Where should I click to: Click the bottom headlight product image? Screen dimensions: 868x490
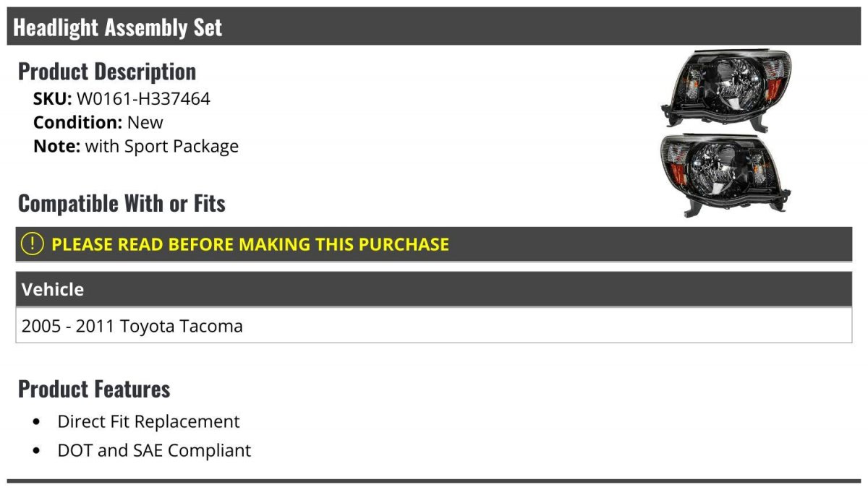click(x=726, y=173)
